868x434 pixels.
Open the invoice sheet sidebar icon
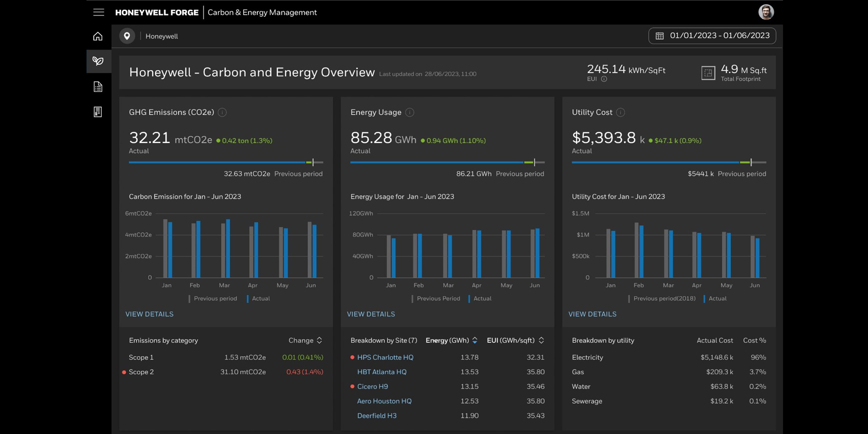point(98,112)
